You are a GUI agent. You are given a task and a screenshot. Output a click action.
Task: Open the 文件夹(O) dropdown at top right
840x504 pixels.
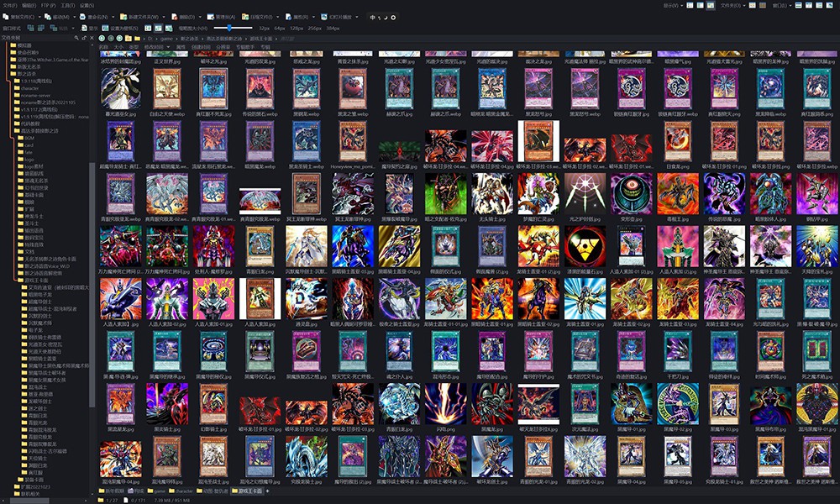pos(732,5)
